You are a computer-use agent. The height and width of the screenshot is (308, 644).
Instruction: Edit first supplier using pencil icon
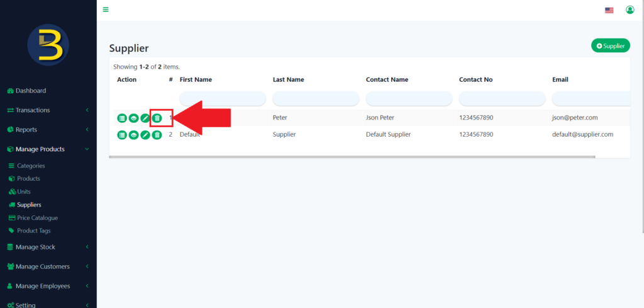point(145,118)
